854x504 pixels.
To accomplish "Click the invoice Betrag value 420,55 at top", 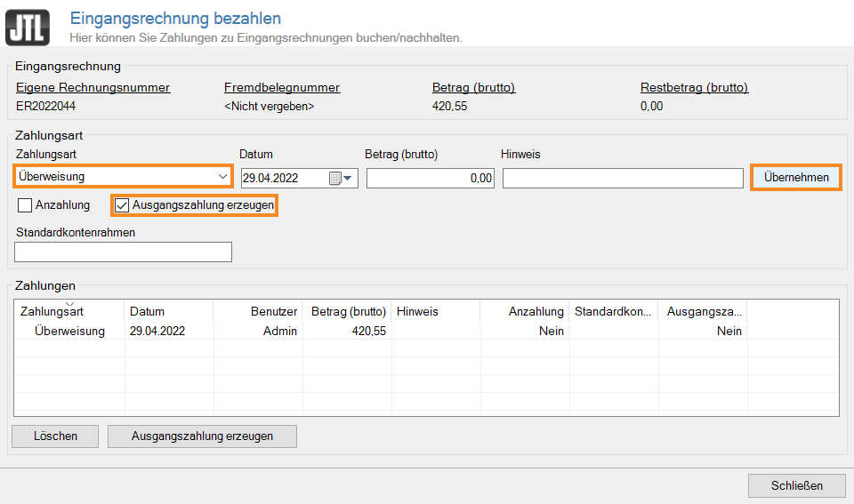I will 449,106.
